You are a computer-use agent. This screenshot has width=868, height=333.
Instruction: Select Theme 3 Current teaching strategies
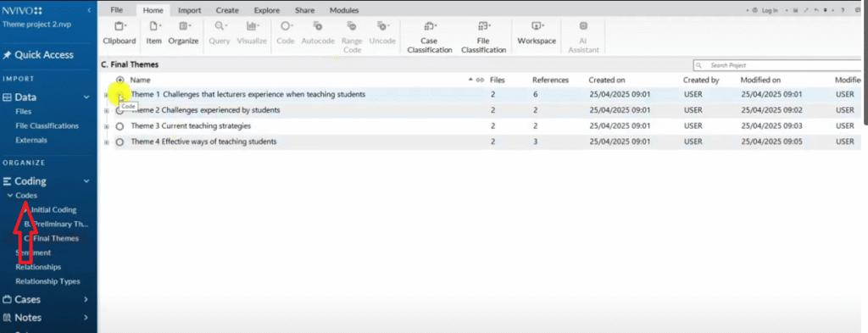tap(191, 126)
